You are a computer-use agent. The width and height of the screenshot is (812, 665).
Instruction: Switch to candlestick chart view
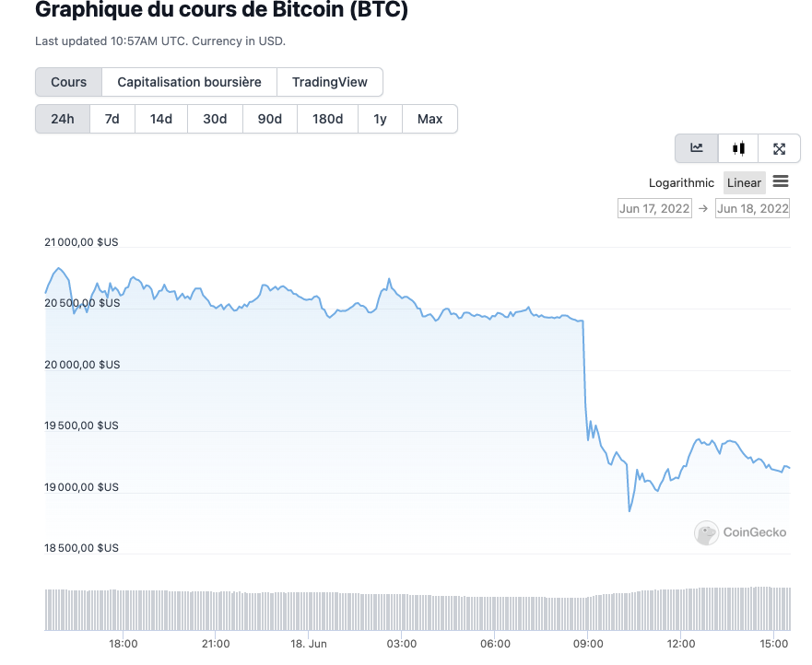point(738,148)
